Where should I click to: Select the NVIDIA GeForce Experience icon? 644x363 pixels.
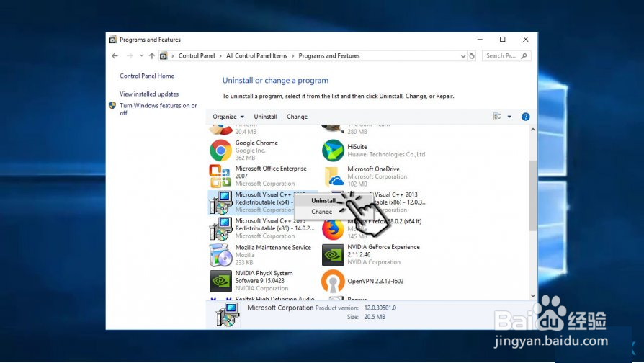[333, 255]
